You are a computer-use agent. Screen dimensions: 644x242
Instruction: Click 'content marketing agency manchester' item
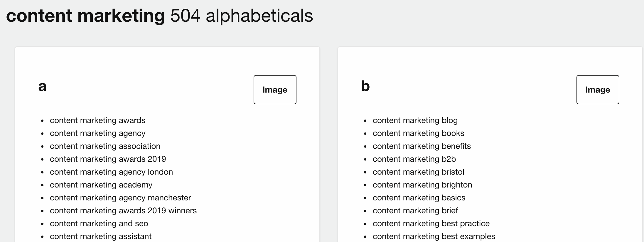(x=120, y=198)
